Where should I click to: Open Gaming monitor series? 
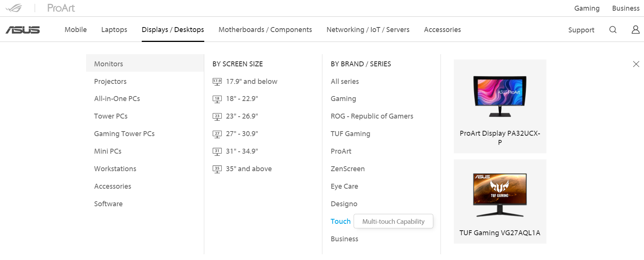[x=343, y=99]
